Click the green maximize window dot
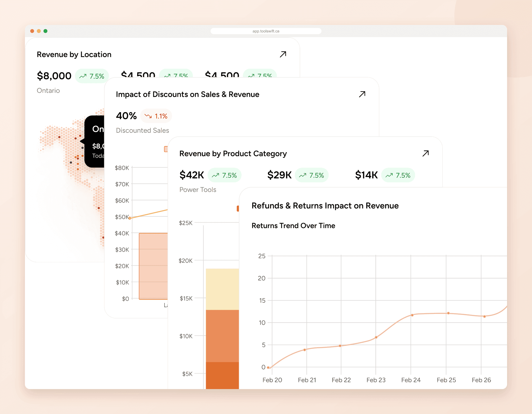Viewport: 532px width, 414px height. [45, 31]
